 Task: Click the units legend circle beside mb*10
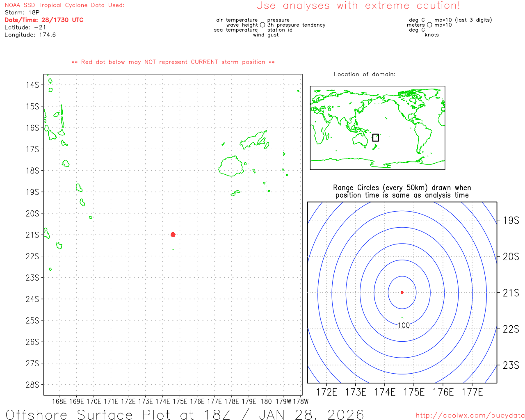pyautogui.click(x=429, y=25)
